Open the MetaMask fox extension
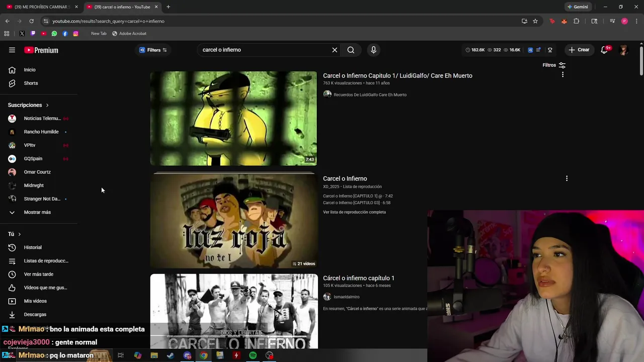The image size is (644, 362). point(564,21)
